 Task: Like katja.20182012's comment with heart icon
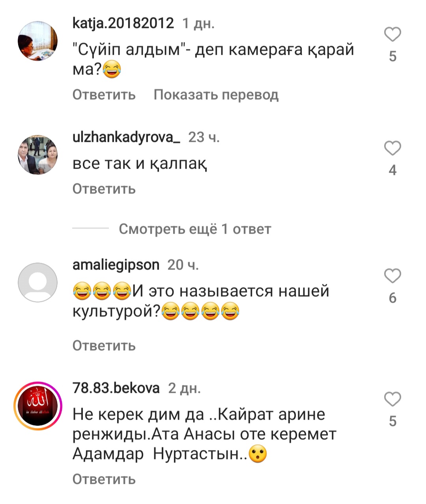(392, 35)
